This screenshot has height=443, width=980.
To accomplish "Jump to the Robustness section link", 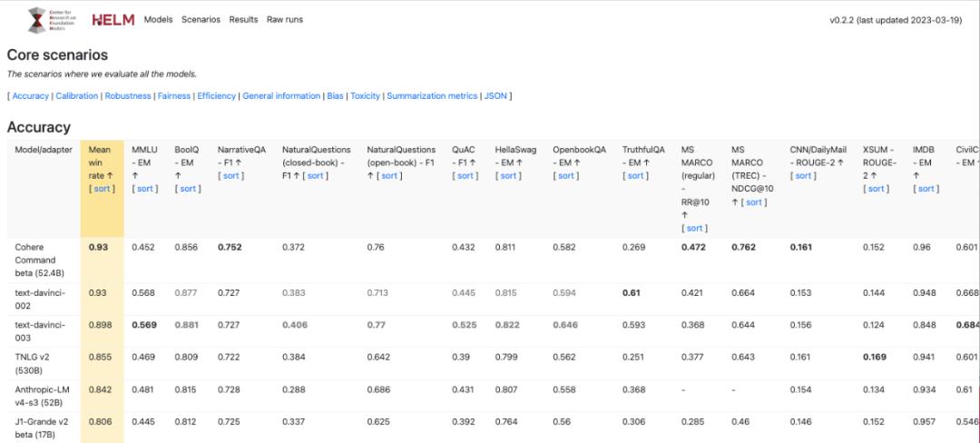I will point(127,95).
